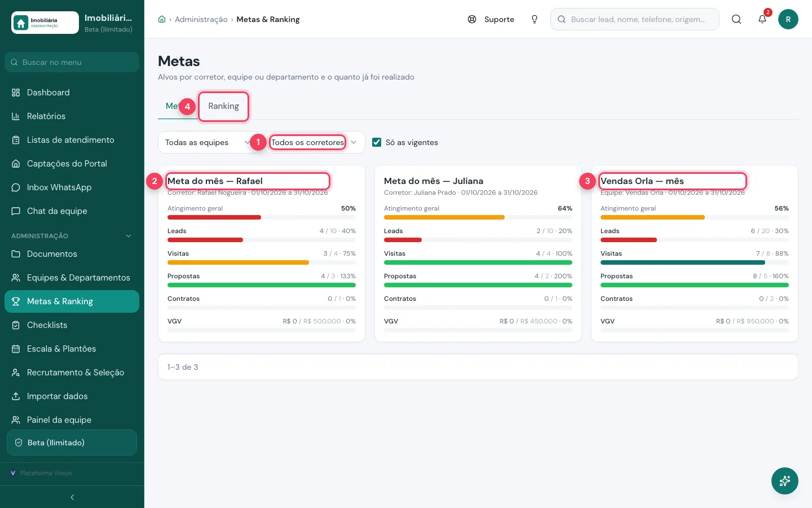Open Dashboard from the sidebar
812x508 pixels.
[72, 93]
